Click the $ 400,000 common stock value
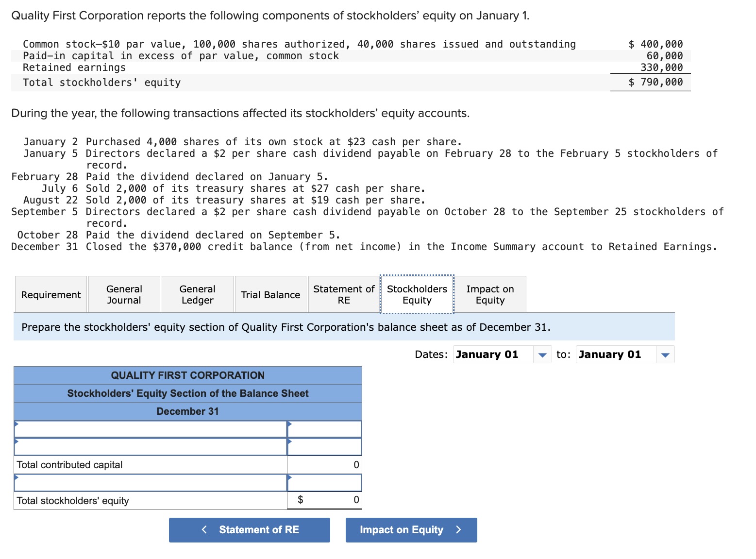Screen dimensions: 756x559 [655, 44]
